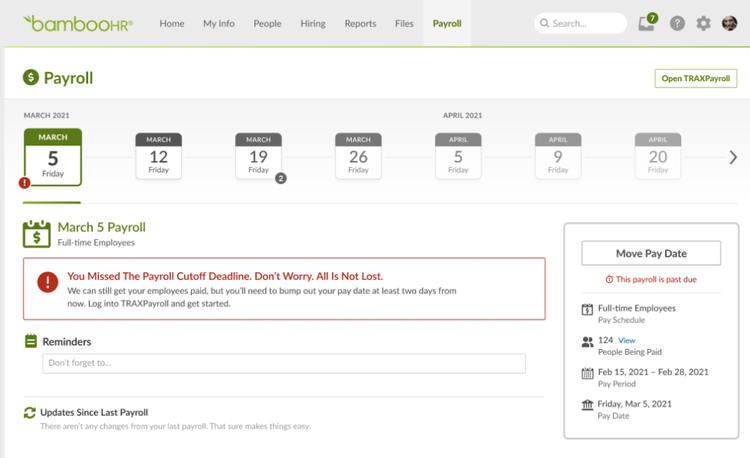The image size is (750, 458).
Task: Switch to the Hiring tab
Action: click(x=313, y=23)
